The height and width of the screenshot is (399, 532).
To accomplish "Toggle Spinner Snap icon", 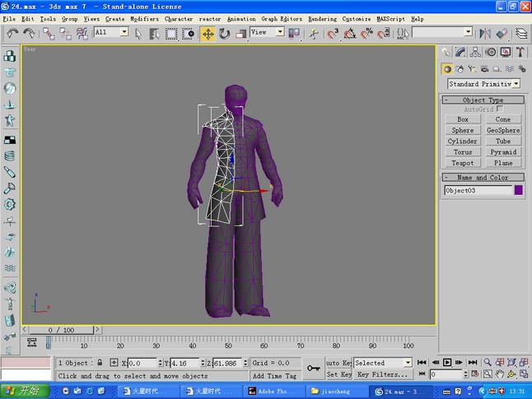I will [383, 34].
